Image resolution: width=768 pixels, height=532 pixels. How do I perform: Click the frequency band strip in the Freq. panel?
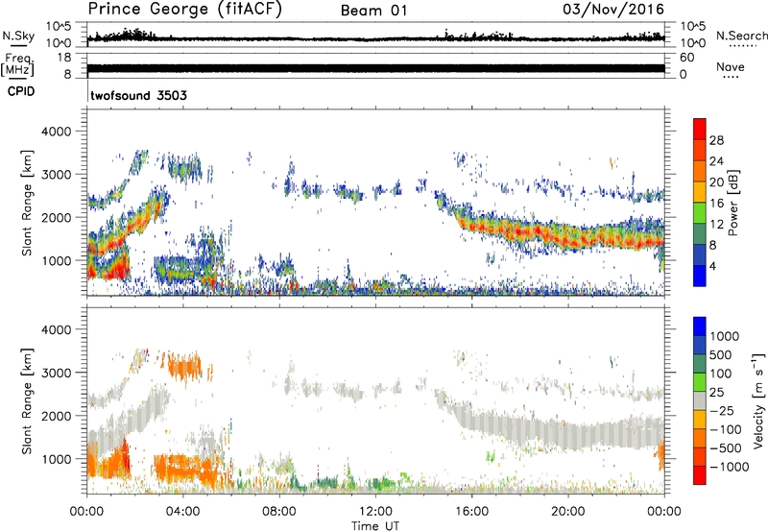[x=375, y=68]
